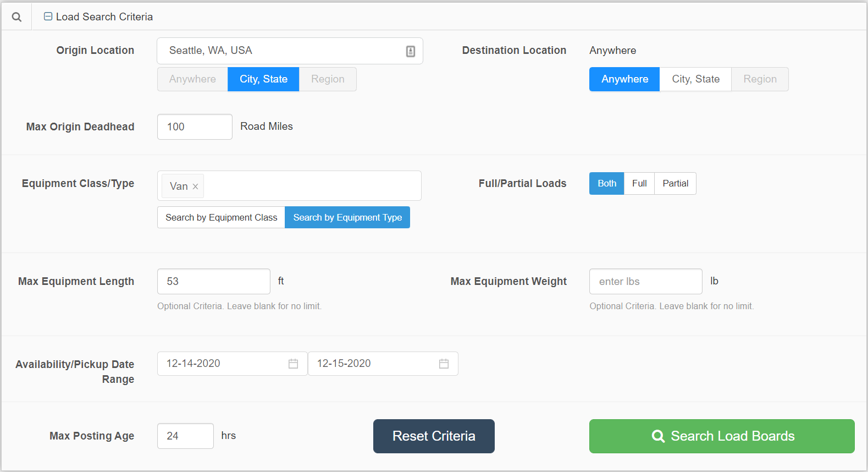Switch to Search by Equipment Class
This screenshot has height=472, width=868.
tap(221, 217)
